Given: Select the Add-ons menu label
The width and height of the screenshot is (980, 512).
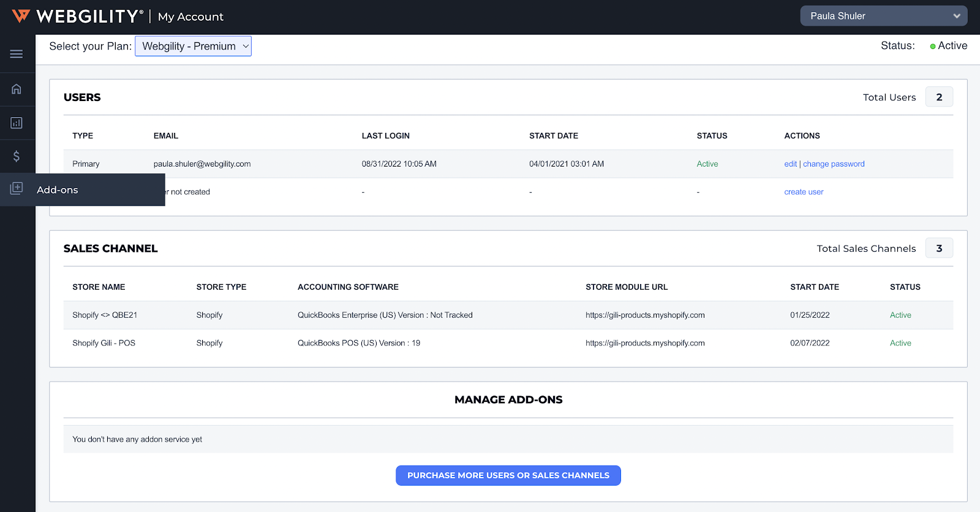Looking at the screenshot, I should [x=58, y=190].
